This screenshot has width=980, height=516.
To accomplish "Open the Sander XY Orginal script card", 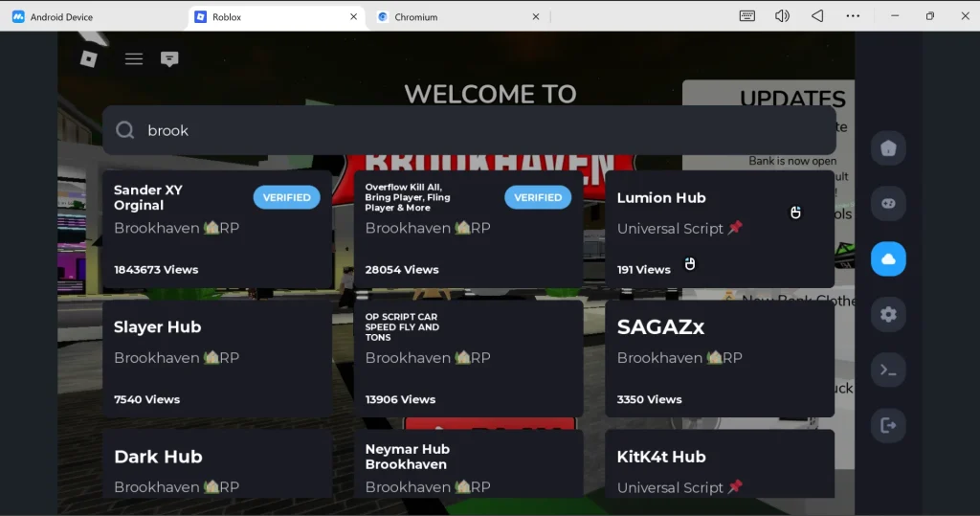I will tap(217, 230).
